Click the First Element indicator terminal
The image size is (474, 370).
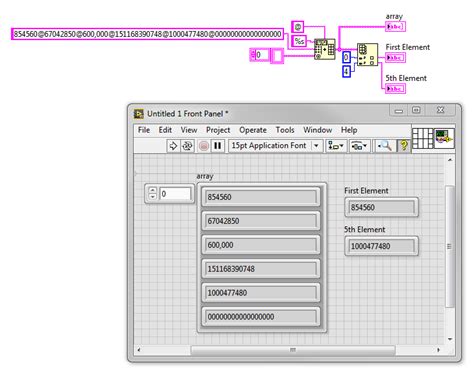click(395, 58)
